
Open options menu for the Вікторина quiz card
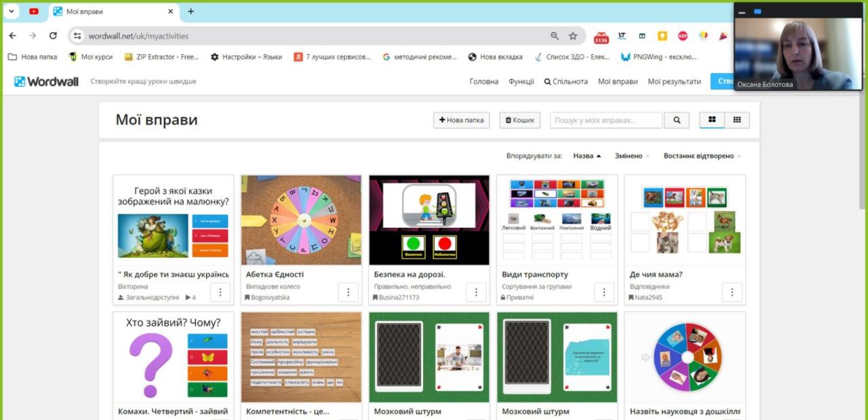pos(220,292)
